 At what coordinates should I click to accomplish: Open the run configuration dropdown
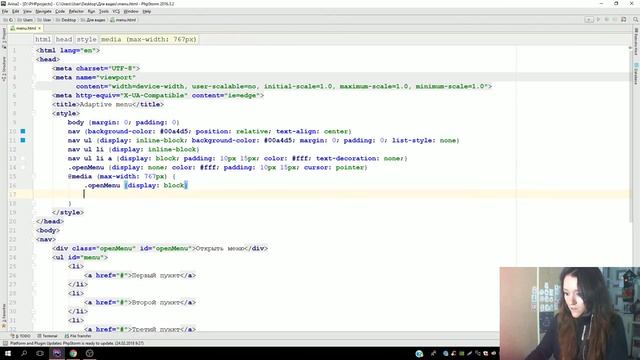point(589,20)
